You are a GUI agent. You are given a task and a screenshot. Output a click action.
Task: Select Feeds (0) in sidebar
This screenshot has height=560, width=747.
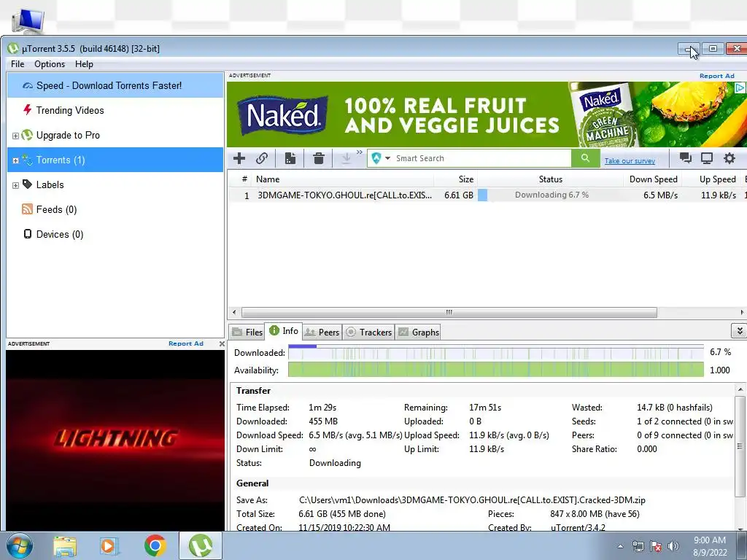(115, 209)
